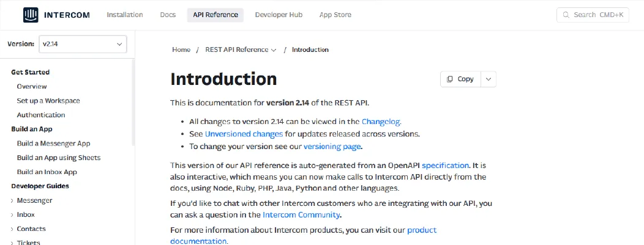Open the version v2.14 dropdown
Image resolution: width=644 pixels, height=245 pixels.
point(83,44)
